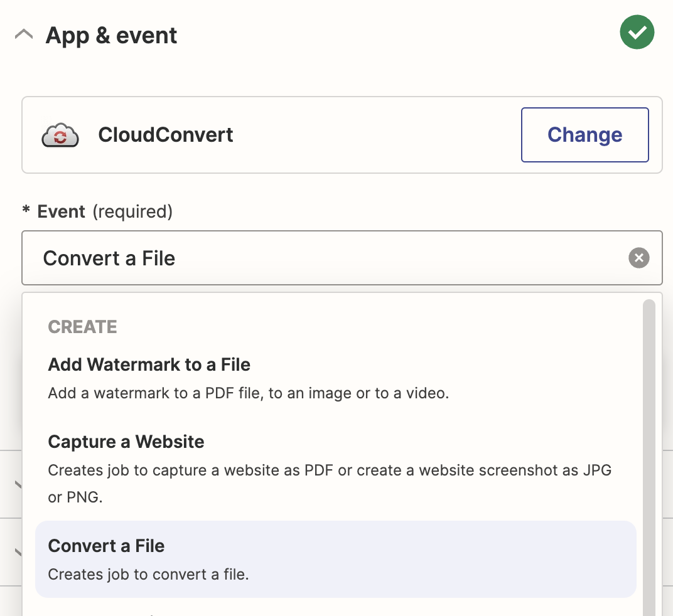Clear the Event field with X icon
The width and height of the screenshot is (673, 616).
638,258
